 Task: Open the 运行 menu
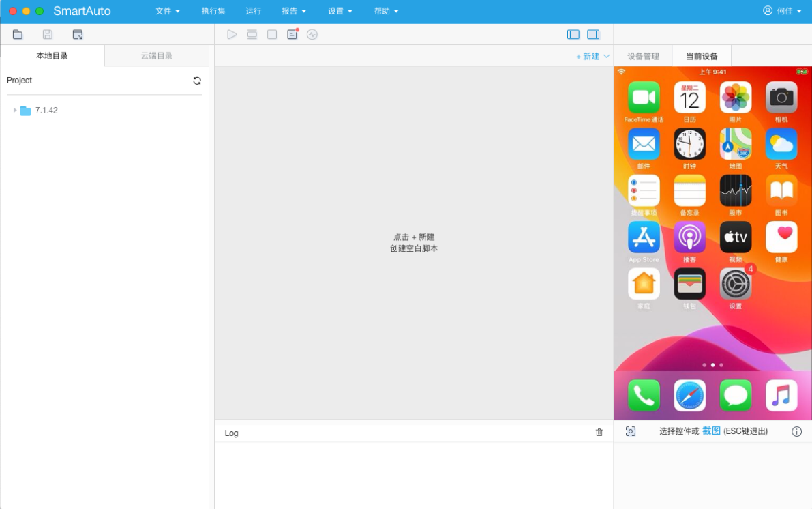[x=253, y=11]
